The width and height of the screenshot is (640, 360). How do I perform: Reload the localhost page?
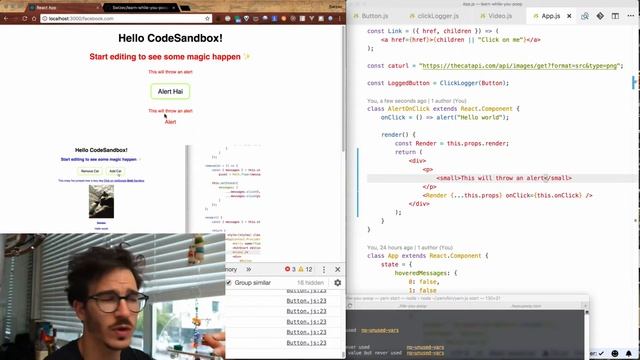coord(25,18)
